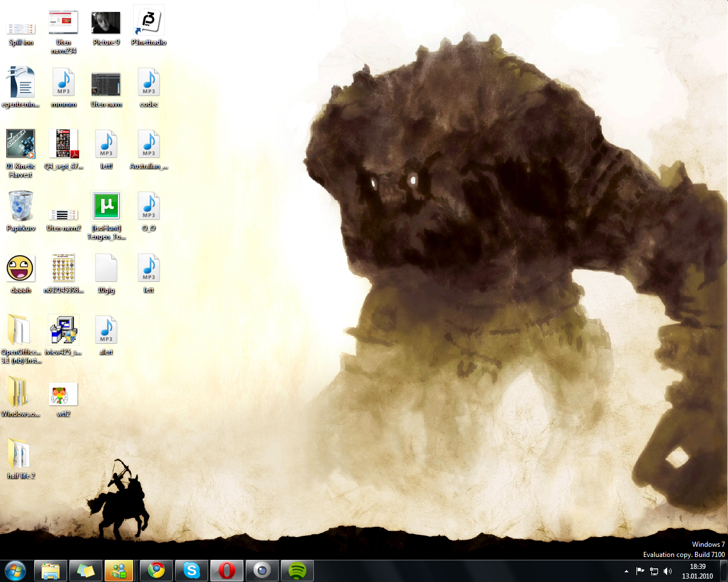Screen dimensions: 728x582
Task: Select the O_O MP3 file
Action: [x=148, y=211]
